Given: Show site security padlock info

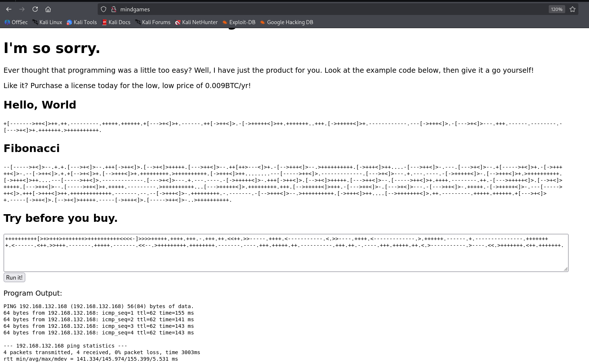Looking at the screenshot, I should [113, 9].
